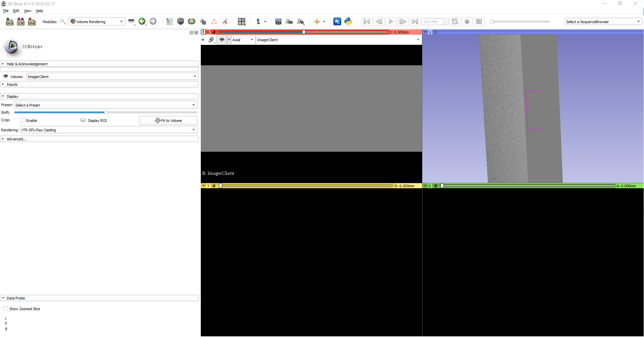
Task: Capture a screenshot with the camera icon
Action: click(278, 21)
